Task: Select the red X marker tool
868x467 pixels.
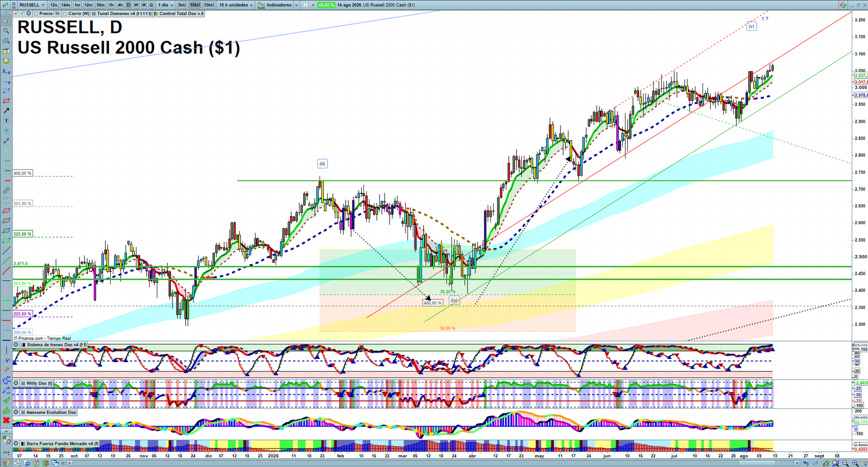Action: [6, 420]
